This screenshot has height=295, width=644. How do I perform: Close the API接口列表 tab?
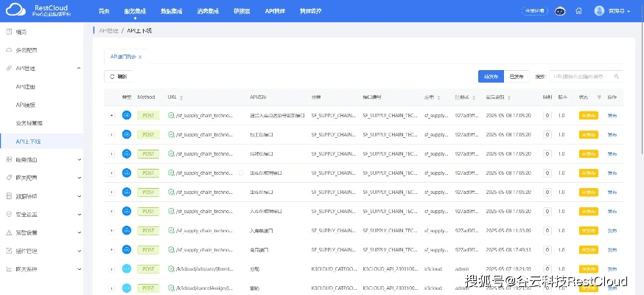140,56
